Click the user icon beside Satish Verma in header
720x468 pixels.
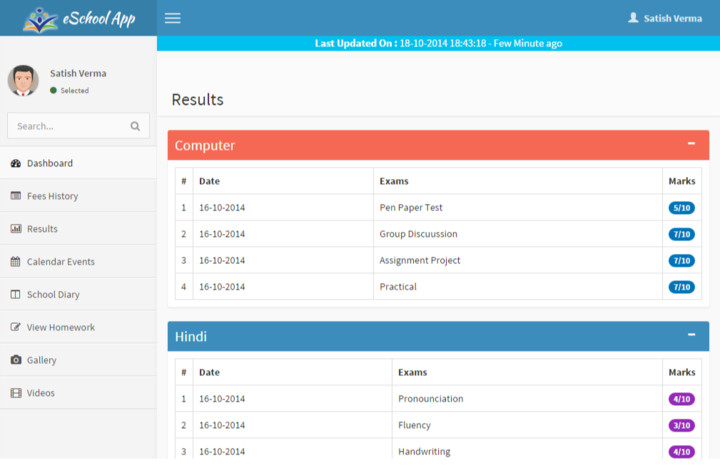click(633, 18)
